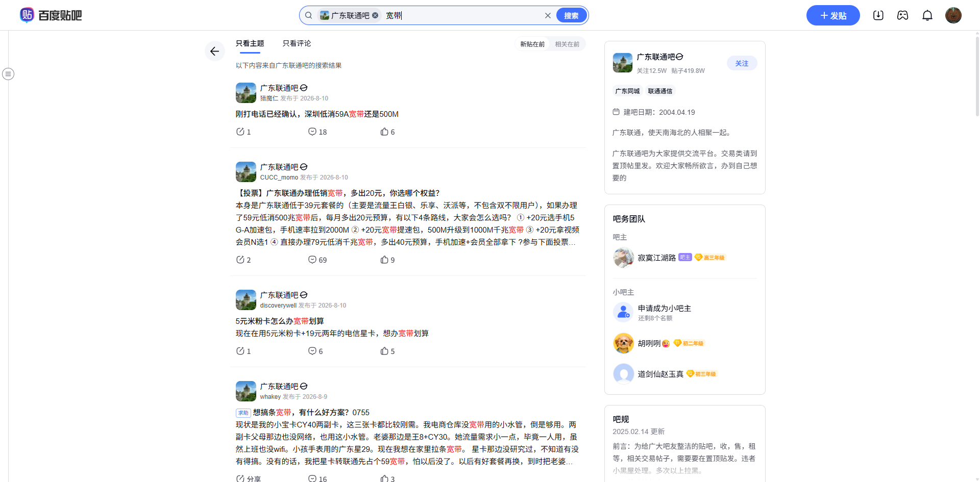Open user 猎魔仁's profile

coord(269,98)
